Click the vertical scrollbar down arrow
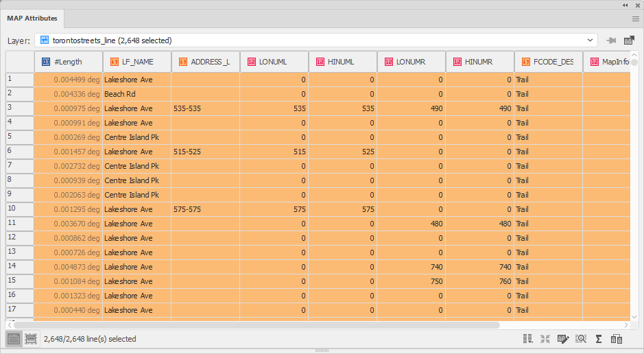The height and width of the screenshot is (354, 644). click(634, 317)
